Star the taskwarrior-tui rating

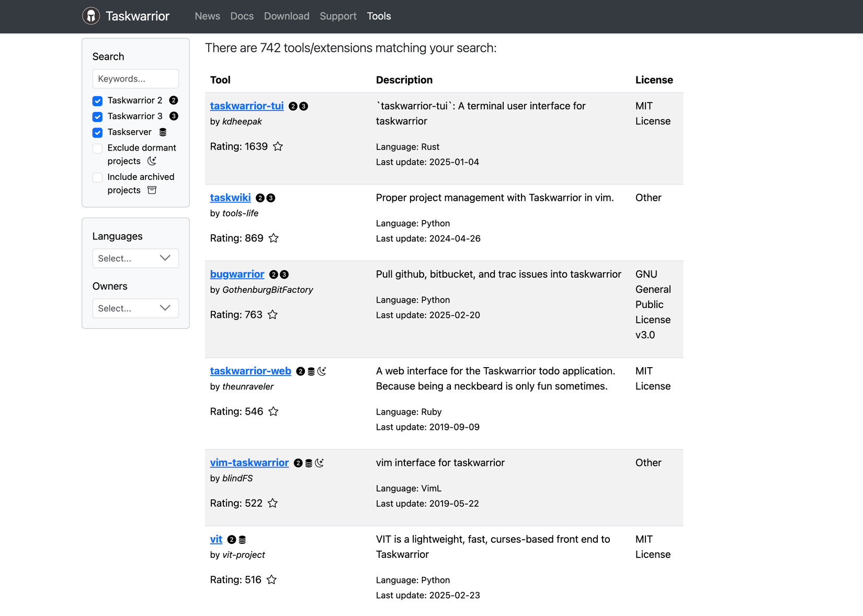(278, 146)
